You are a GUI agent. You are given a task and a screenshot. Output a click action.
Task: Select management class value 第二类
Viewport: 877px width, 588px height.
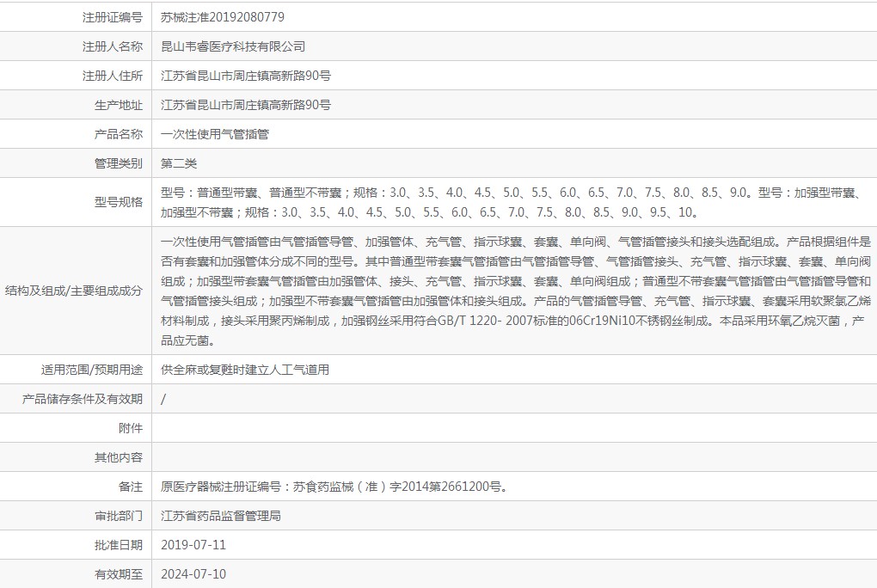click(x=179, y=163)
